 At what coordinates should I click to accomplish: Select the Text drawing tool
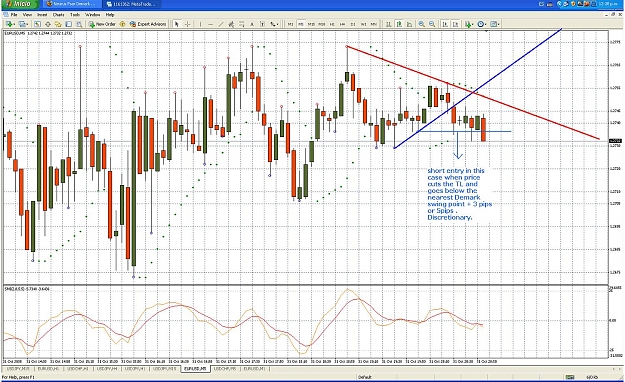(x=252, y=24)
